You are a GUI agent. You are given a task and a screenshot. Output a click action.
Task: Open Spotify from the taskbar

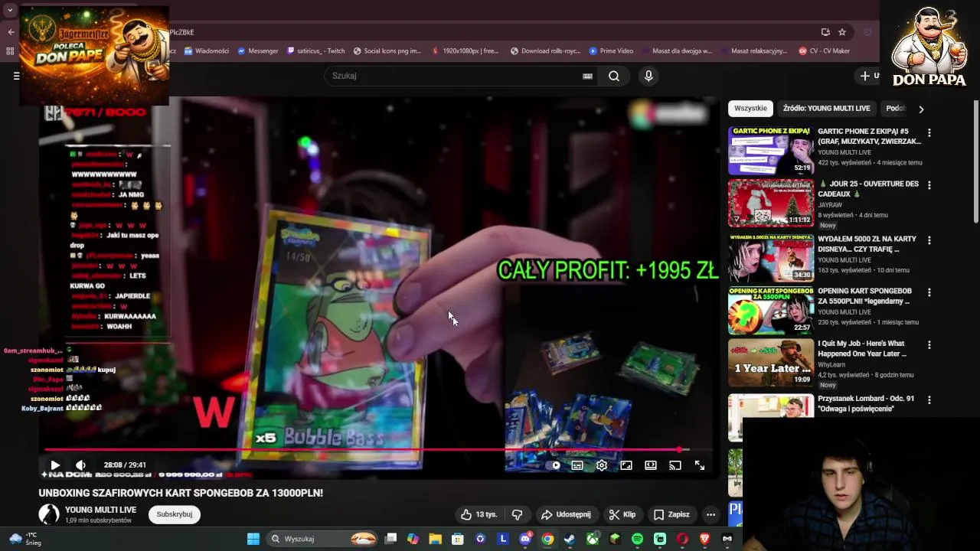637,539
